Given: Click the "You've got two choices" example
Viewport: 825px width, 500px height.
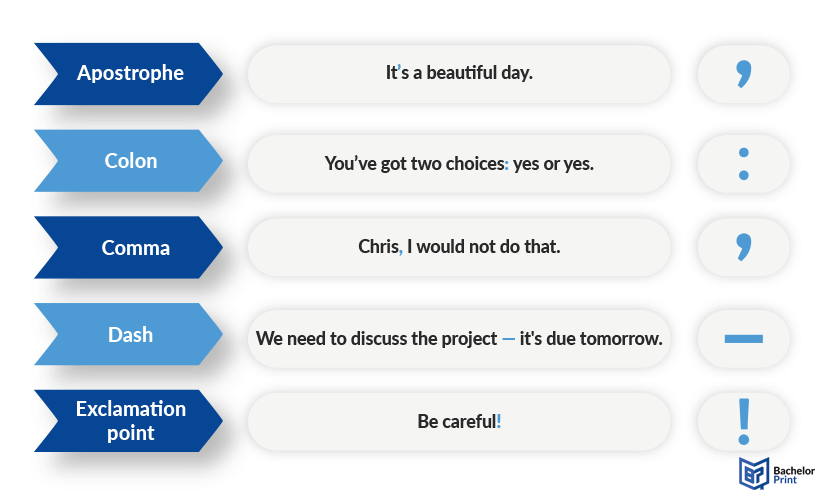Looking at the screenshot, I should (459, 164).
